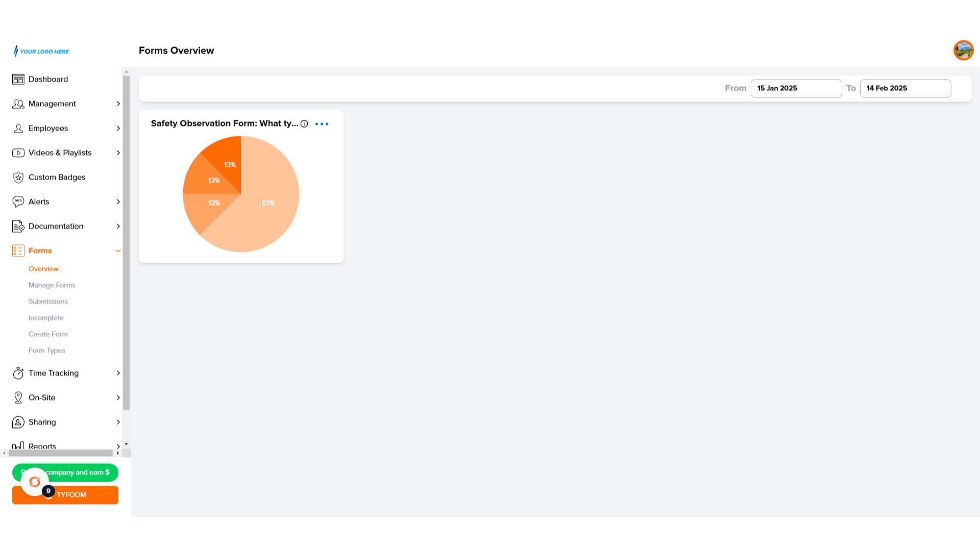Screen dimensions: 980x551
Task: Click the Alerts icon in sidebar
Action: [18, 201]
